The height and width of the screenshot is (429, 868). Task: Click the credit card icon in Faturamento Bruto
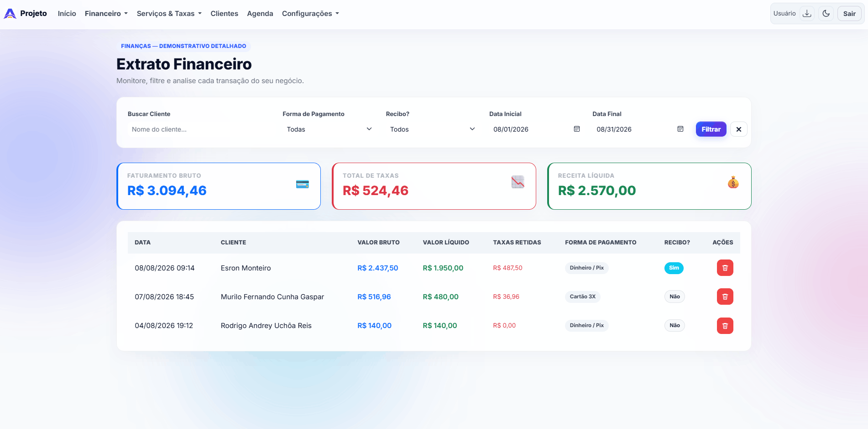[303, 184]
